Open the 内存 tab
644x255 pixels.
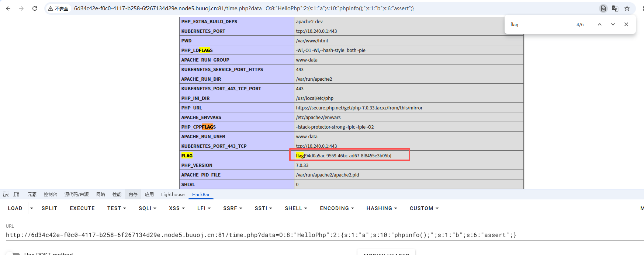(x=133, y=194)
